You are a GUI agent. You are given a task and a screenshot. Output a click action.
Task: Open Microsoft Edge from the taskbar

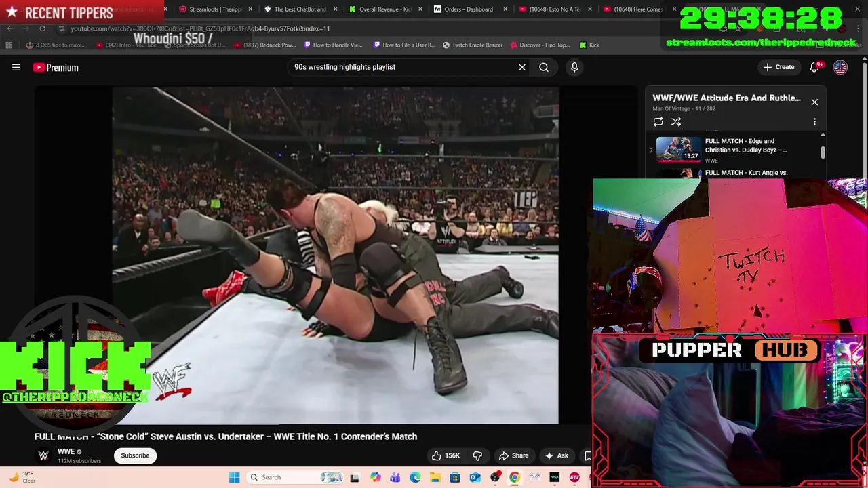click(415, 477)
